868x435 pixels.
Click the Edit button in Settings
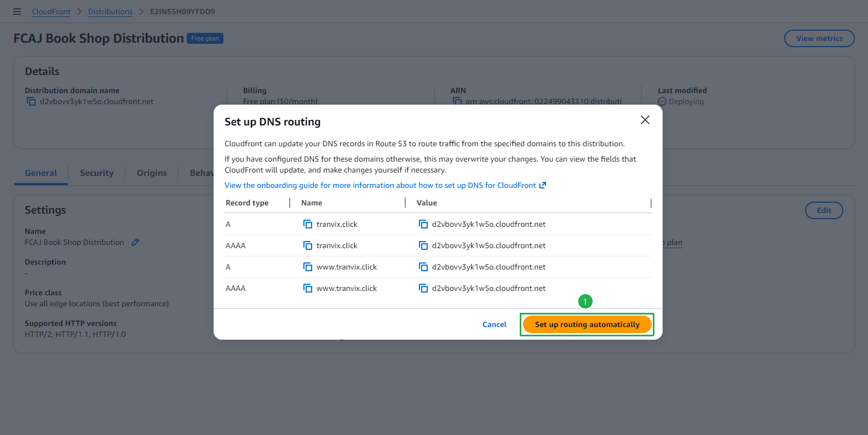tap(824, 210)
